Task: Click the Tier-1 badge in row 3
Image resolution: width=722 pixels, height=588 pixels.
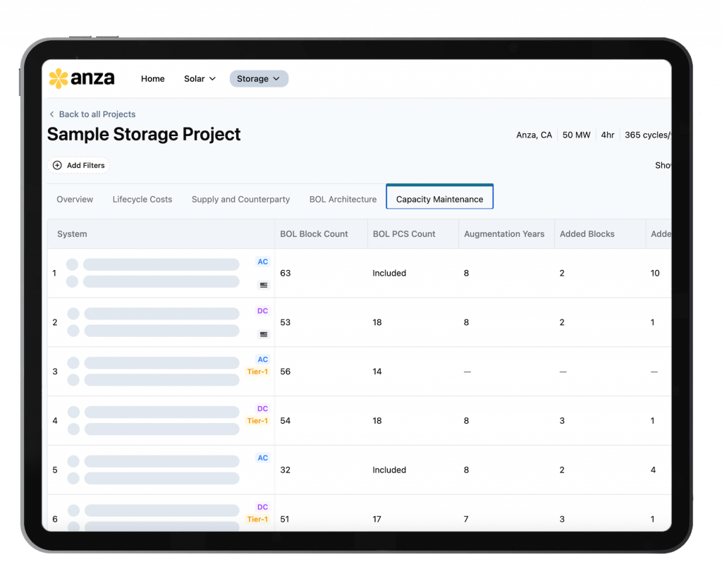Action: 257,372
